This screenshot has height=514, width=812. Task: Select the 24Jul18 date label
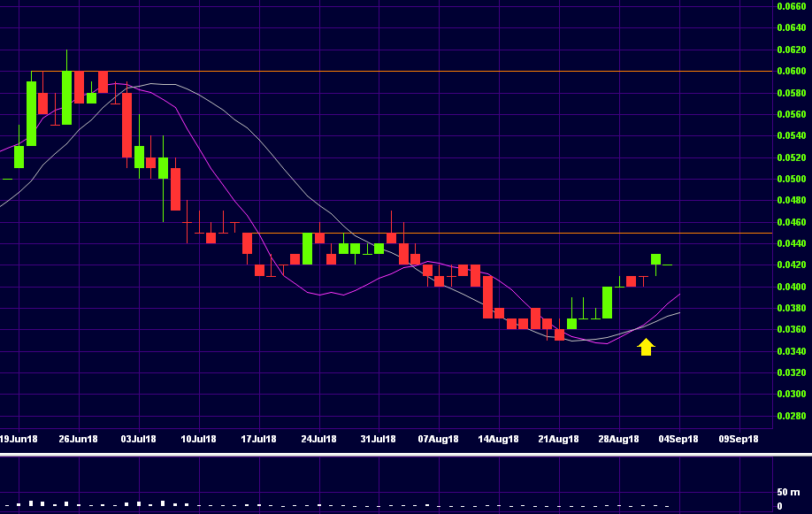[318, 439]
